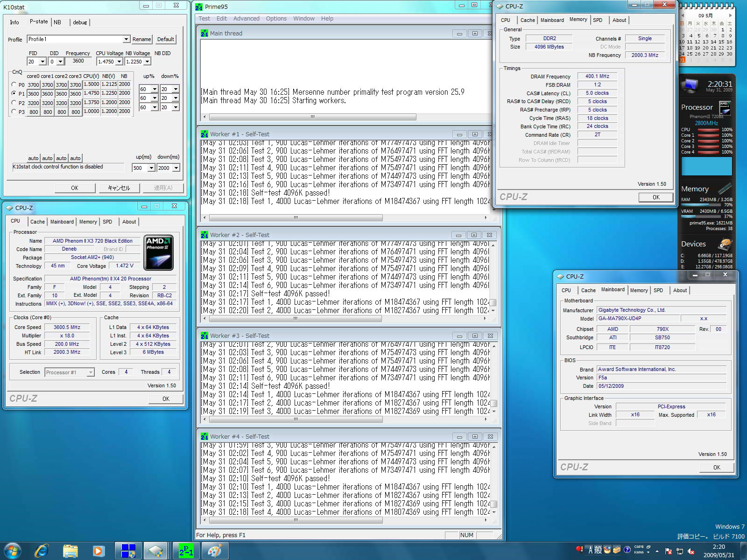Click the Prime95 Main thread window icon
This screenshot has width=747, height=560.
(x=204, y=34)
